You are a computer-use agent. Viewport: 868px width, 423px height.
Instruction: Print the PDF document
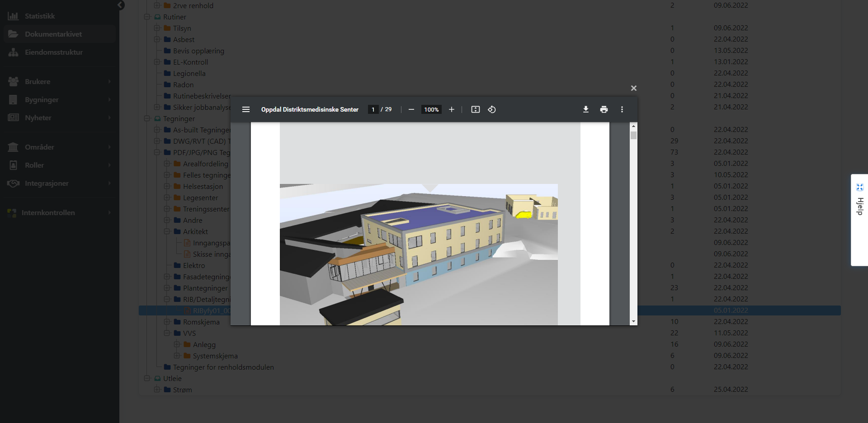(604, 109)
